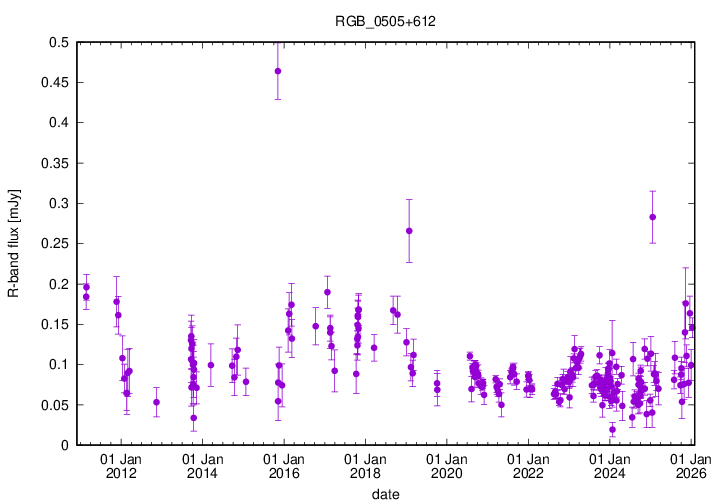Click the 01 Jan 2020 x-axis tick label

click(447, 466)
